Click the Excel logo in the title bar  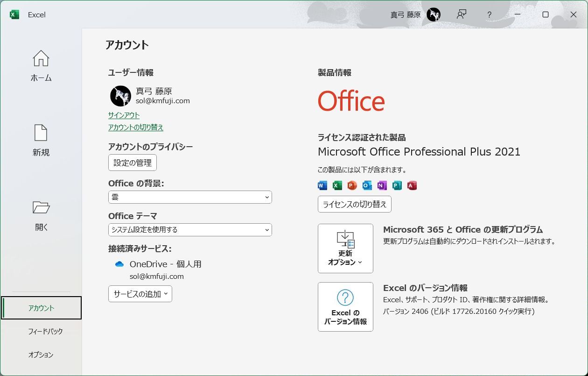pyautogui.click(x=14, y=14)
